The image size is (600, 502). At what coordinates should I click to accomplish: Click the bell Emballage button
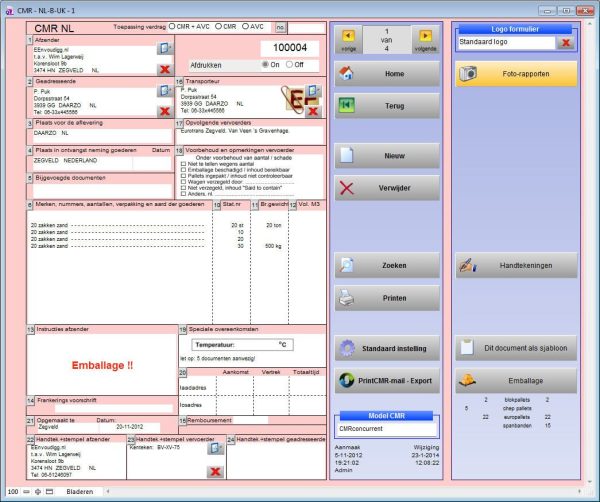coord(516,381)
